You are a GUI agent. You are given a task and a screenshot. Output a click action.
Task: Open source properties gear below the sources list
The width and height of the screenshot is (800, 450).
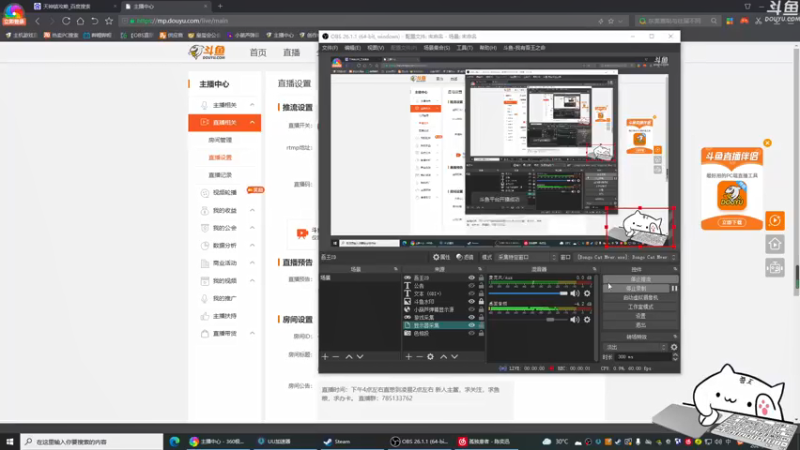coord(431,357)
